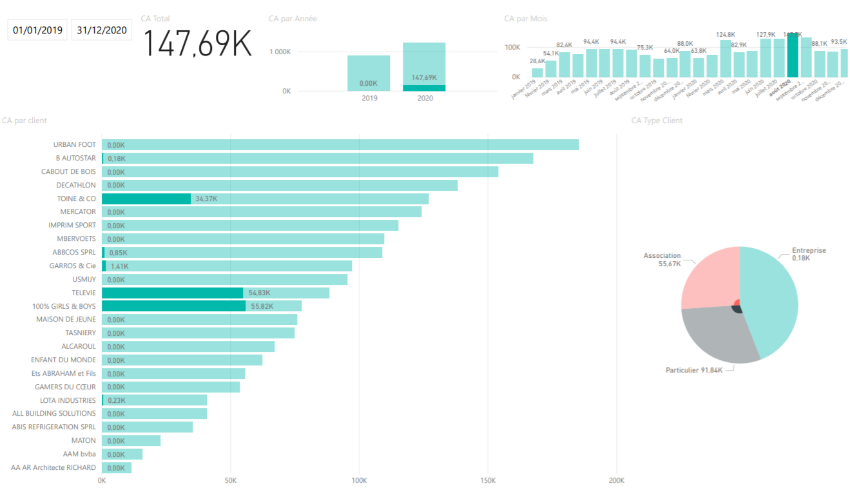Select the janvier 2019 bar labeled 28,6K

(537, 72)
